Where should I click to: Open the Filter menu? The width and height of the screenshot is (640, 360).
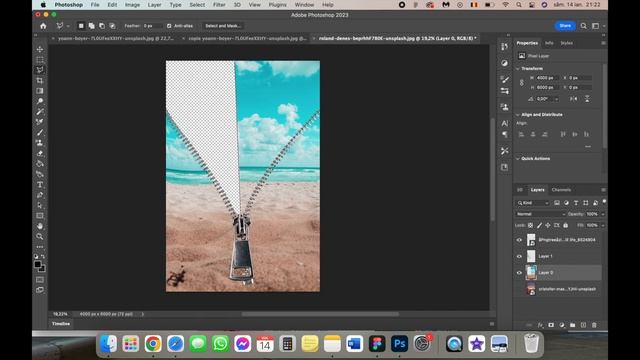click(219, 5)
